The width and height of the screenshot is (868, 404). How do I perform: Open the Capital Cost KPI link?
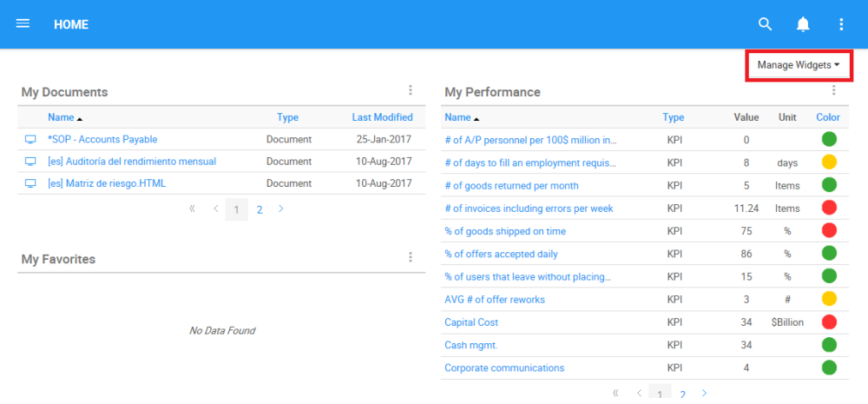(x=471, y=322)
